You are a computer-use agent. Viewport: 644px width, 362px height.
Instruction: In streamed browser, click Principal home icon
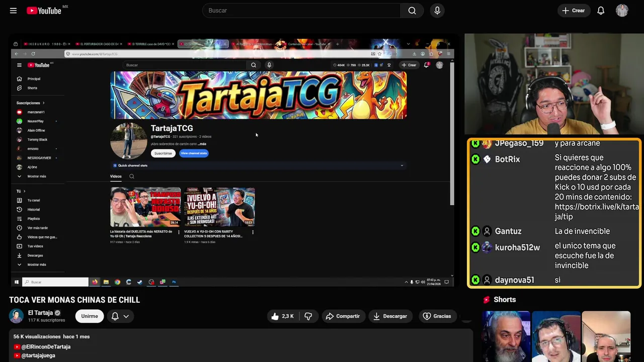[19, 79]
